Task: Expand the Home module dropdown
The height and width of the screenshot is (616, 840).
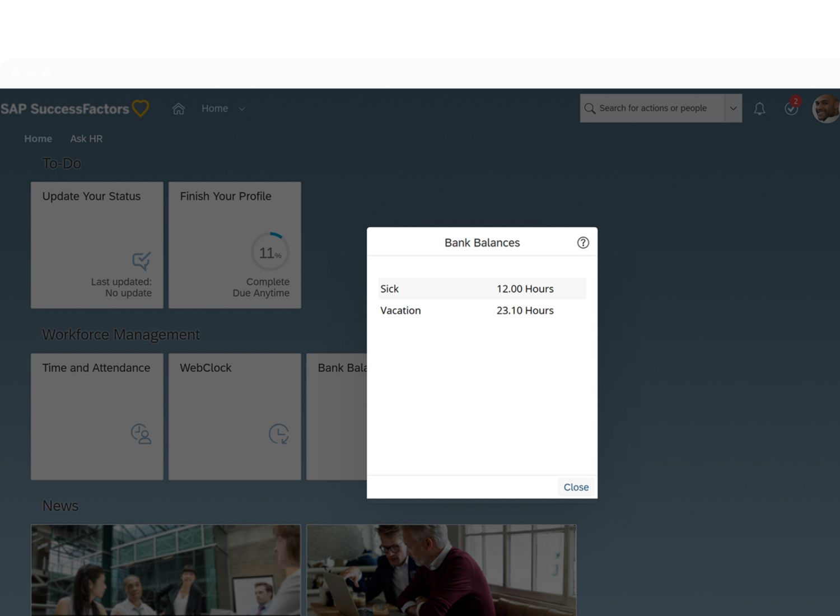Action: click(x=241, y=109)
